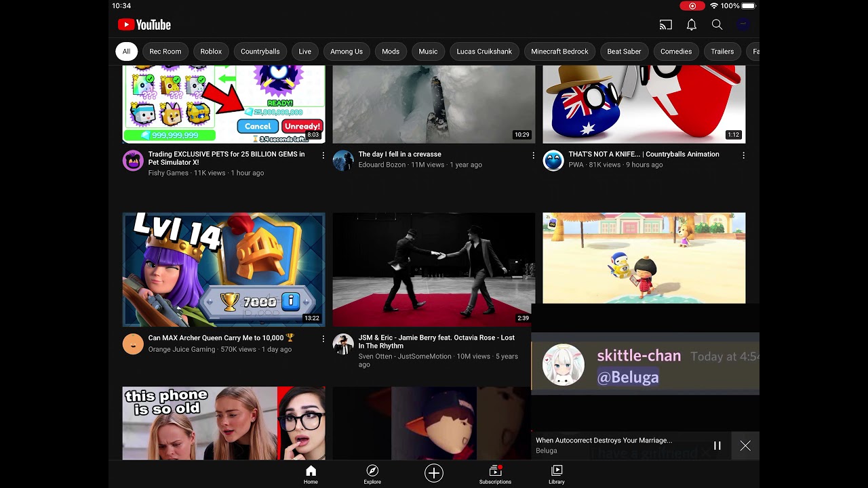Viewport: 868px width, 488px height.
Task: Open options menu for crevasse video
Action: coord(533,155)
